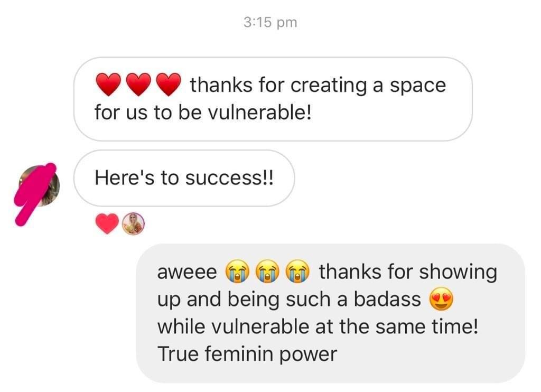Click the word 'aweee' in the reply
This screenshot has height=392, width=541.
pos(187,272)
